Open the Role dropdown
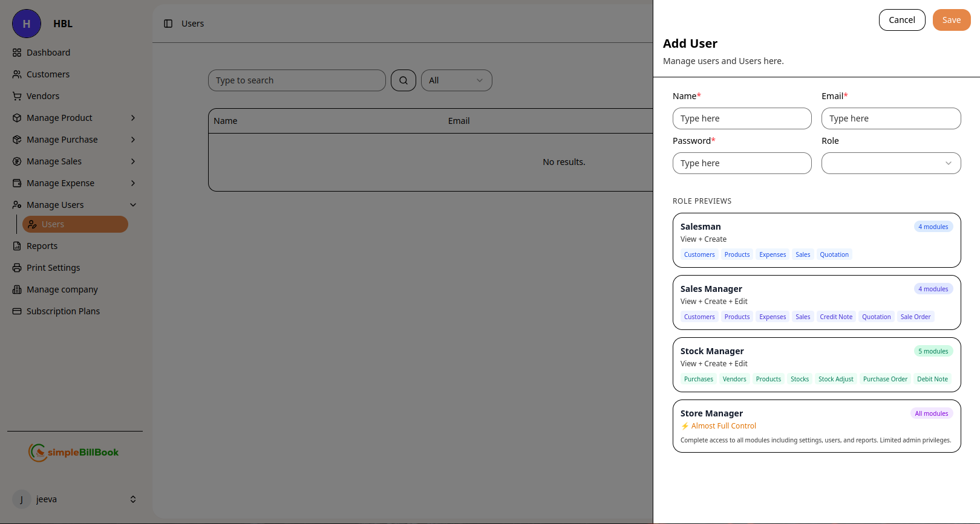This screenshot has width=980, height=524. tap(890, 163)
